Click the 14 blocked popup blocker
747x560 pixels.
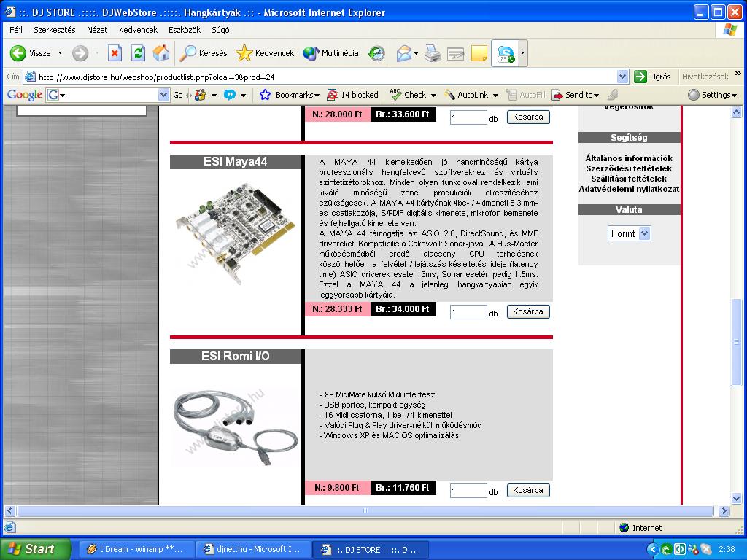(x=352, y=95)
